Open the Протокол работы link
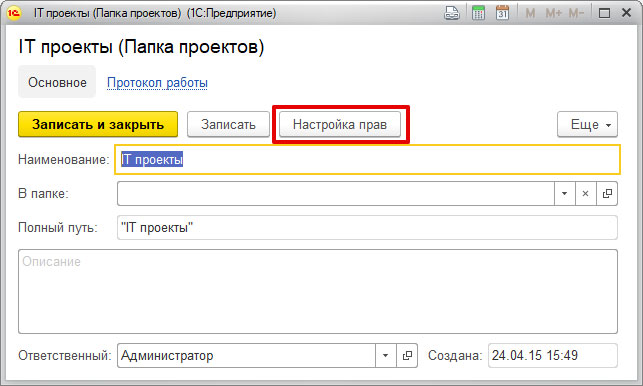This screenshot has width=643, height=386. (x=157, y=82)
